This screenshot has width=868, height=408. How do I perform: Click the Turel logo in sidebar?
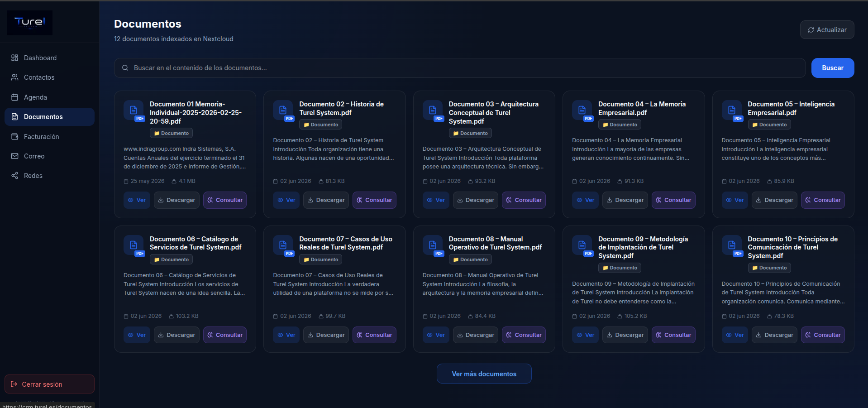pyautogui.click(x=30, y=23)
